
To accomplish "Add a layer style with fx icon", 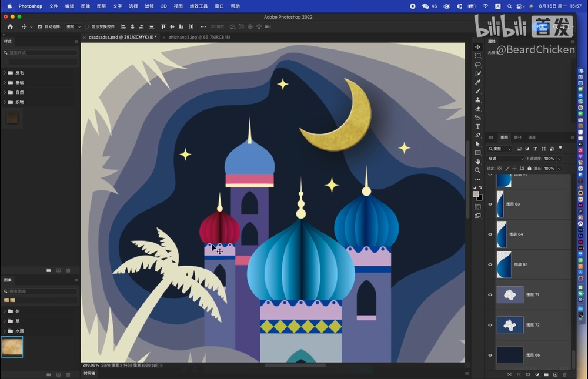I will pos(519,374).
